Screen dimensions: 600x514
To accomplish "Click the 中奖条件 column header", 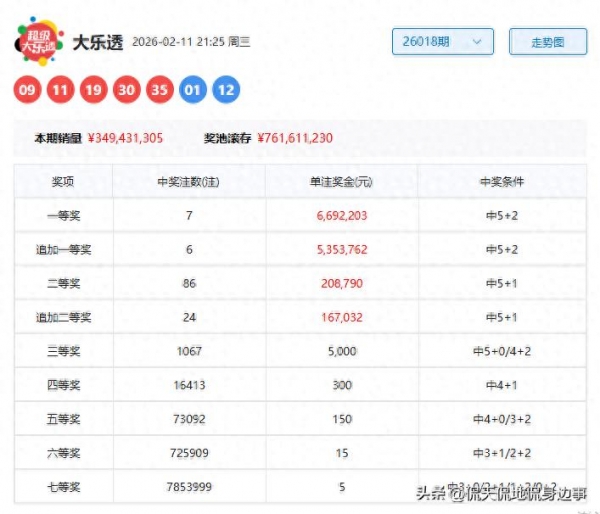I will coord(501,182).
